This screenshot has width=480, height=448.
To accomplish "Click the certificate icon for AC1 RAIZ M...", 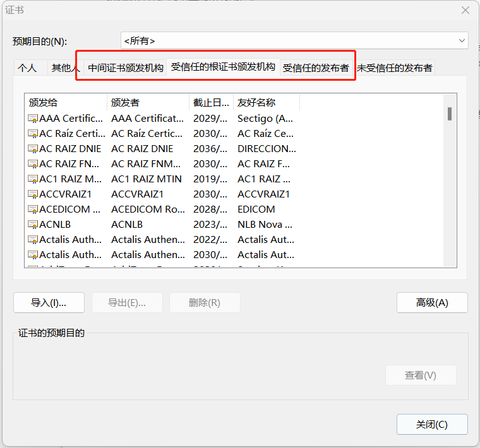I will click(33, 179).
